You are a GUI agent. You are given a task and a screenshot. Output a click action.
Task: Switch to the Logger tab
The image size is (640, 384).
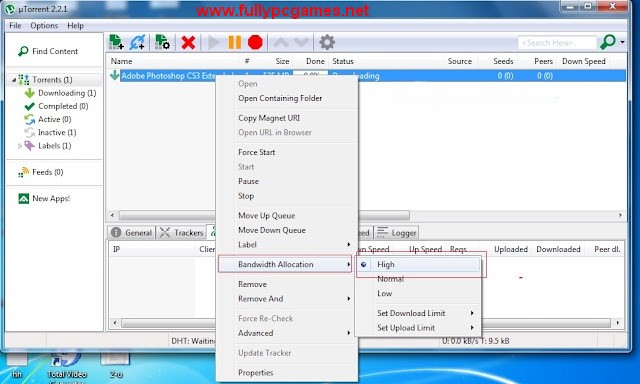(x=396, y=233)
